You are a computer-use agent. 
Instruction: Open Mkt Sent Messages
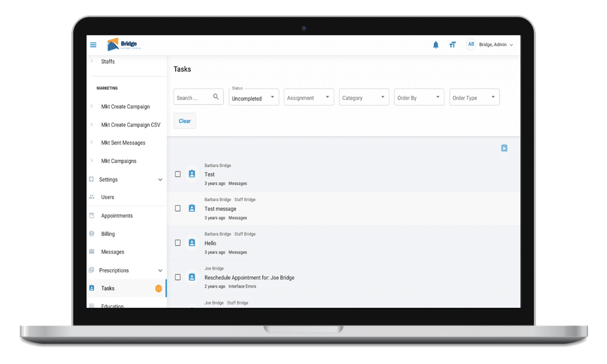(x=123, y=143)
